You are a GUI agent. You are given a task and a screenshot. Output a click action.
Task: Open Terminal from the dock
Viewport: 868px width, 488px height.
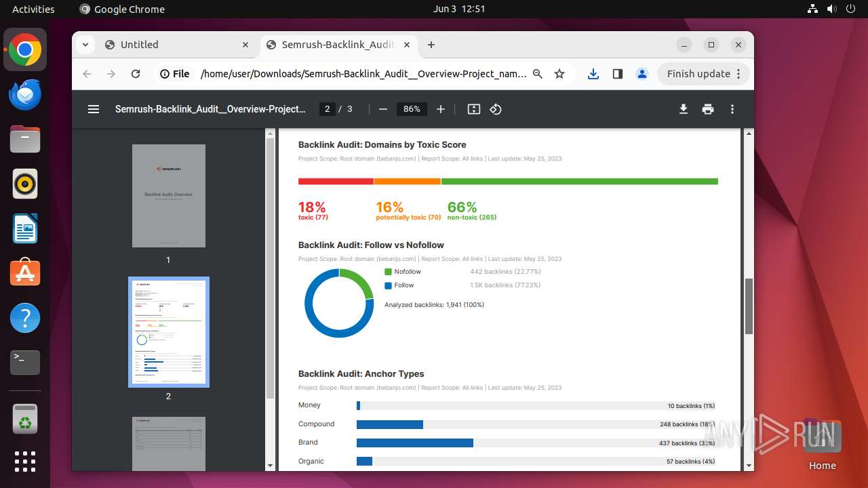(x=25, y=363)
